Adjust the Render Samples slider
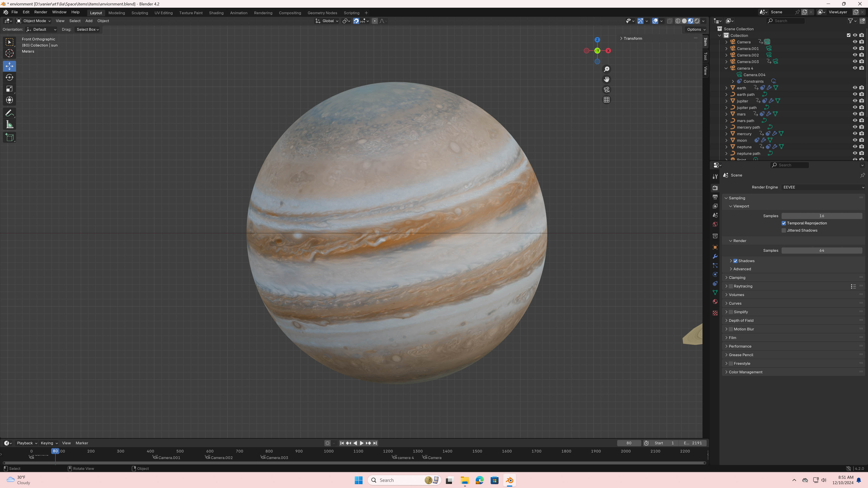The width and height of the screenshot is (868, 488). pos(821,251)
